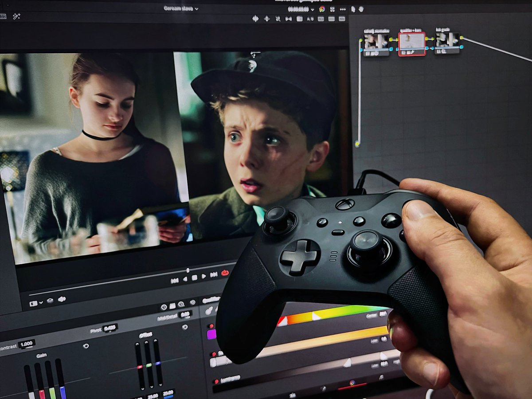532x399 pixels.
Task: Select the red-outlined qualifier node
Action: [x=412, y=44]
